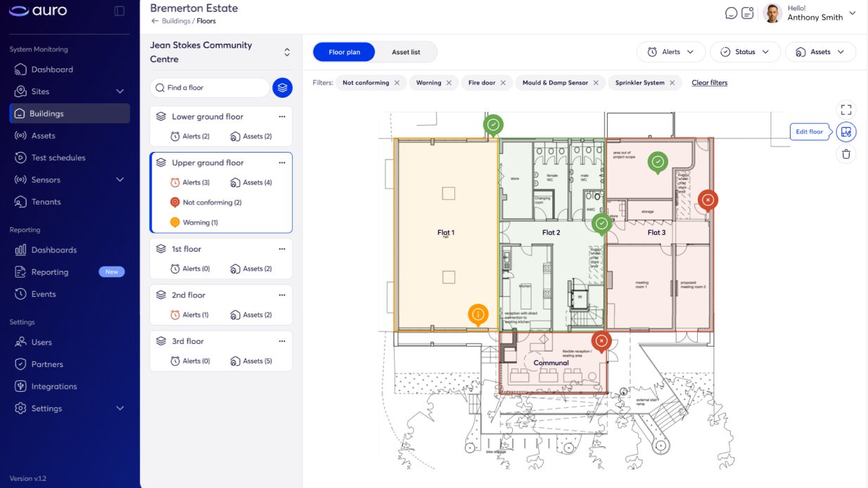
Task: Remove the Fire door filter chip
Action: [504, 82]
